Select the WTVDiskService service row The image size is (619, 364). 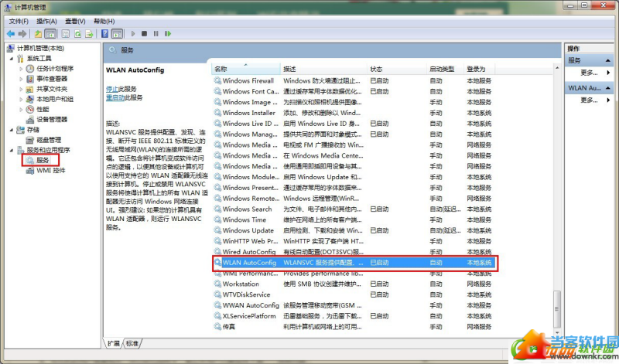354,294
